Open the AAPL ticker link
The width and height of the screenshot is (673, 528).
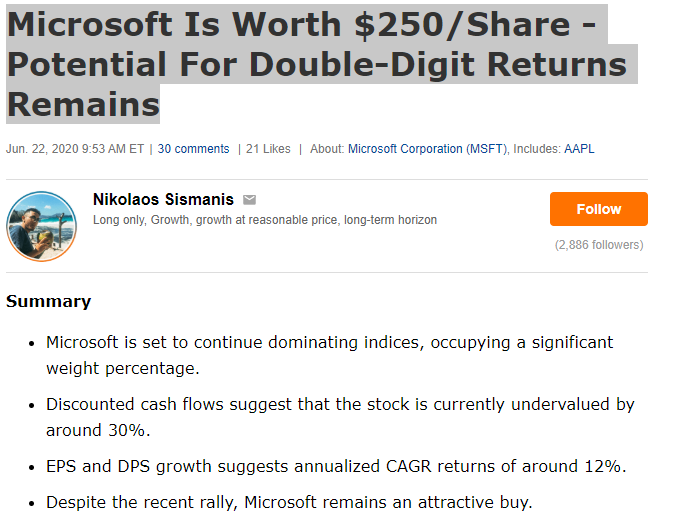coord(579,149)
